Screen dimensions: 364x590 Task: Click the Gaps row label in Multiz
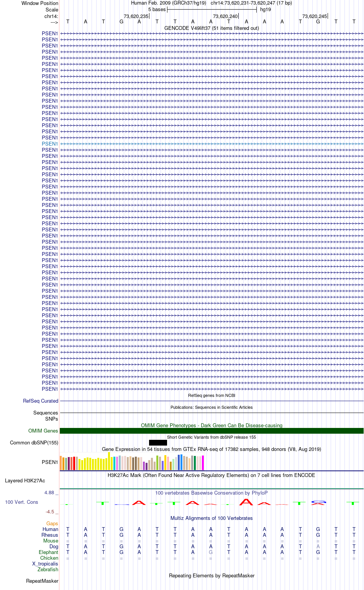pos(52,523)
